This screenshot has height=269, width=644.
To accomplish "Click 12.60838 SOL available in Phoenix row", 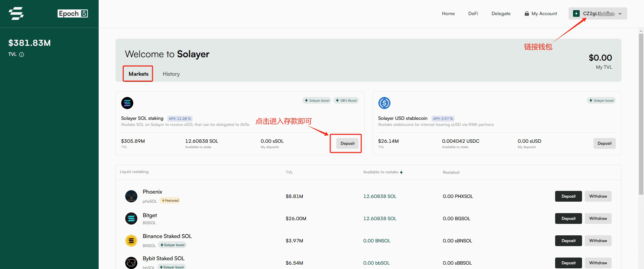I will (x=380, y=196).
